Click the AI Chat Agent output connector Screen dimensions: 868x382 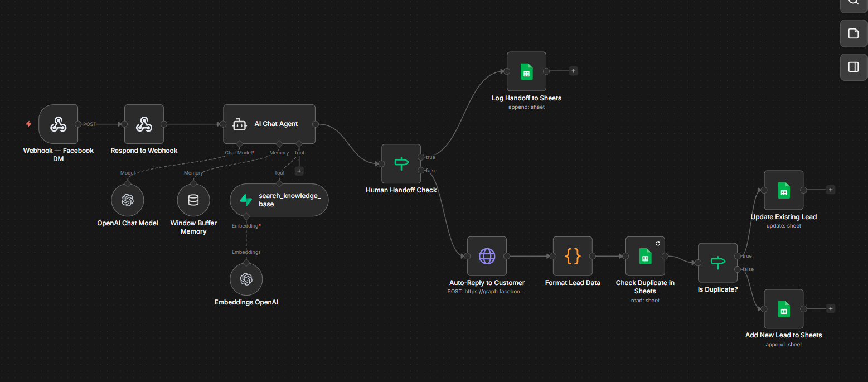click(x=316, y=124)
